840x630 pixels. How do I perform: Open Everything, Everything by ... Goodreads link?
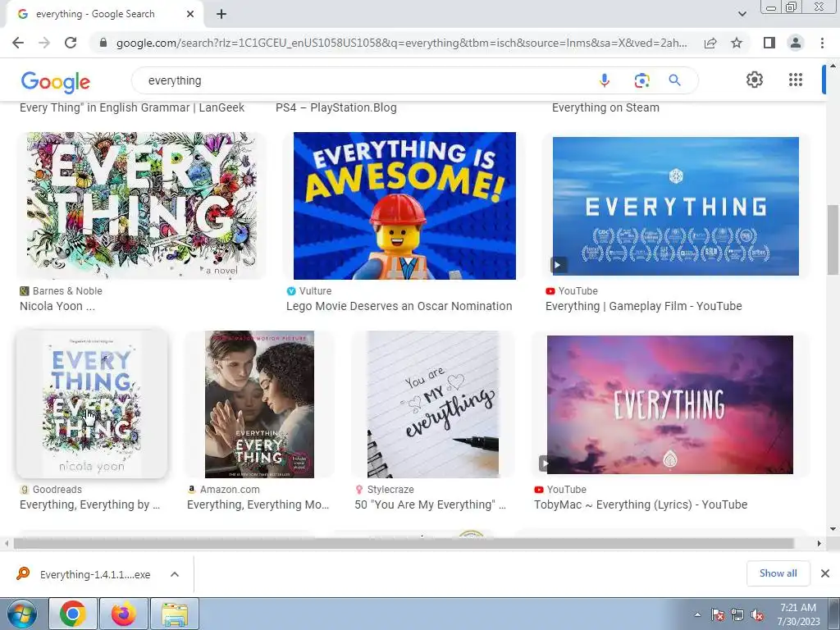pyautogui.click(x=89, y=504)
